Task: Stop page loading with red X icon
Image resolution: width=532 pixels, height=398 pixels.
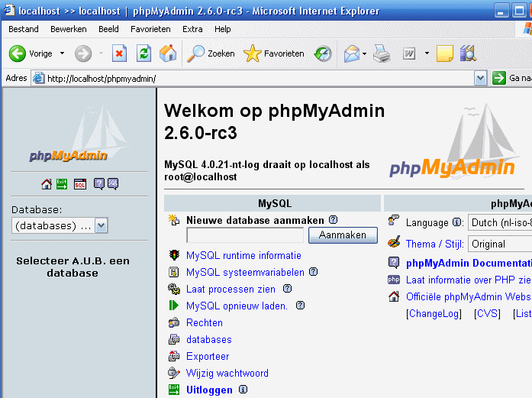Action: coord(119,53)
